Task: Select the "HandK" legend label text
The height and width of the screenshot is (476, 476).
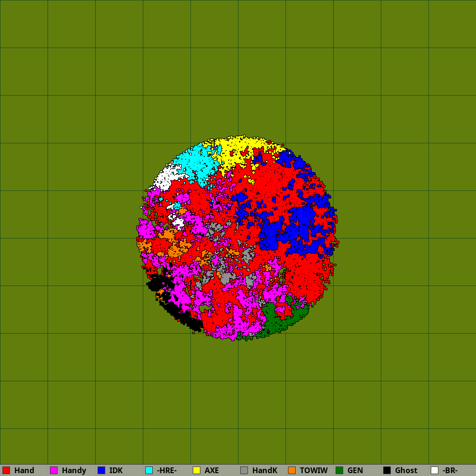Action: 265,470
